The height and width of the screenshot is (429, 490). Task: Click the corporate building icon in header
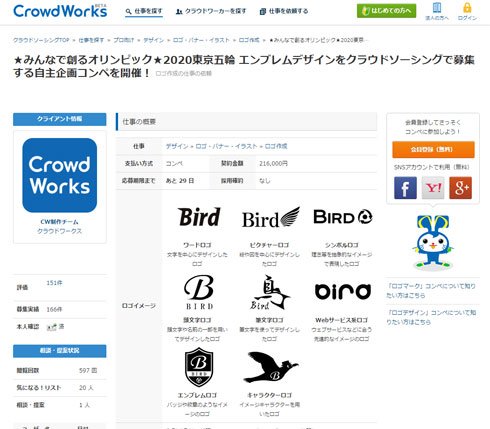(x=437, y=8)
